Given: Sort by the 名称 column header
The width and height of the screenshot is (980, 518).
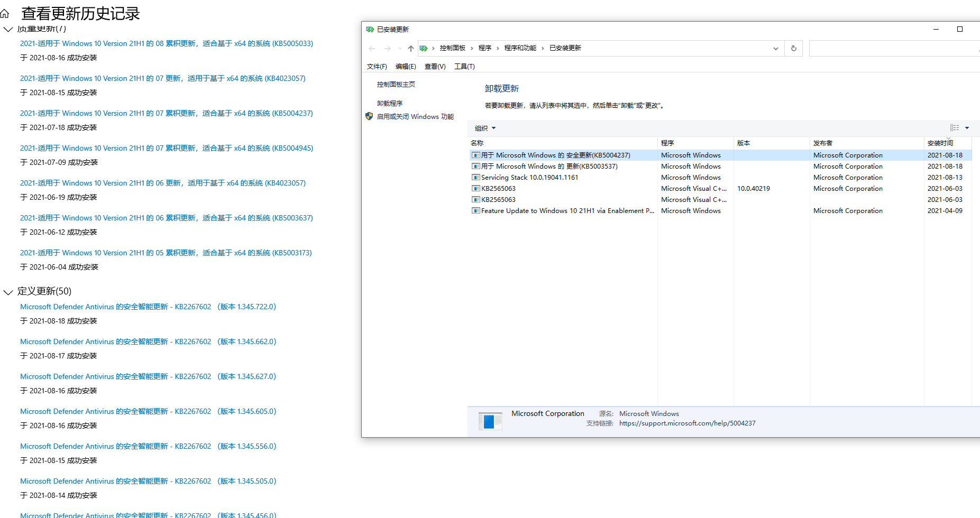Looking at the screenshot, I should 563,143.
